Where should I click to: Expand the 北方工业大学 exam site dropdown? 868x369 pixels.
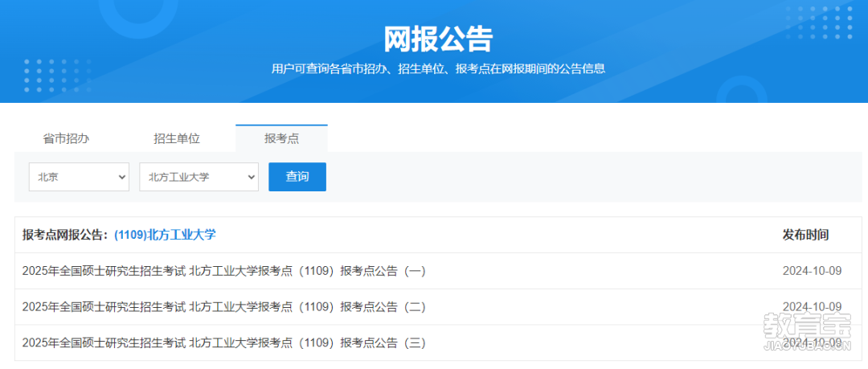tap(199, 177)
